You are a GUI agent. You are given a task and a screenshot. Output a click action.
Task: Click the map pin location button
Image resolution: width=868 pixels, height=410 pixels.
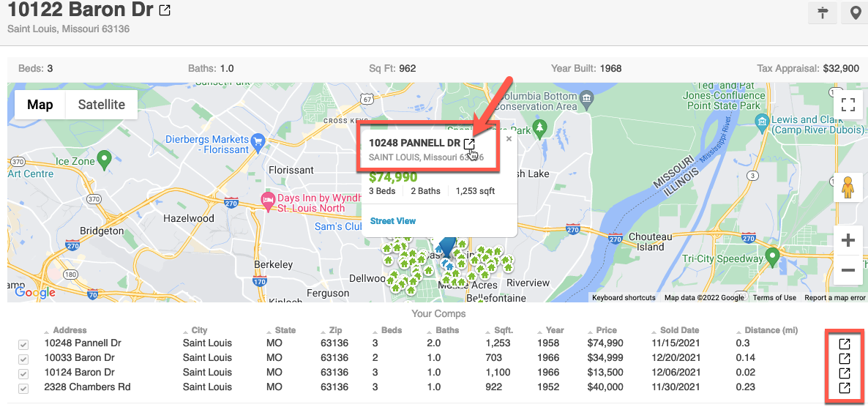point(854,13)
